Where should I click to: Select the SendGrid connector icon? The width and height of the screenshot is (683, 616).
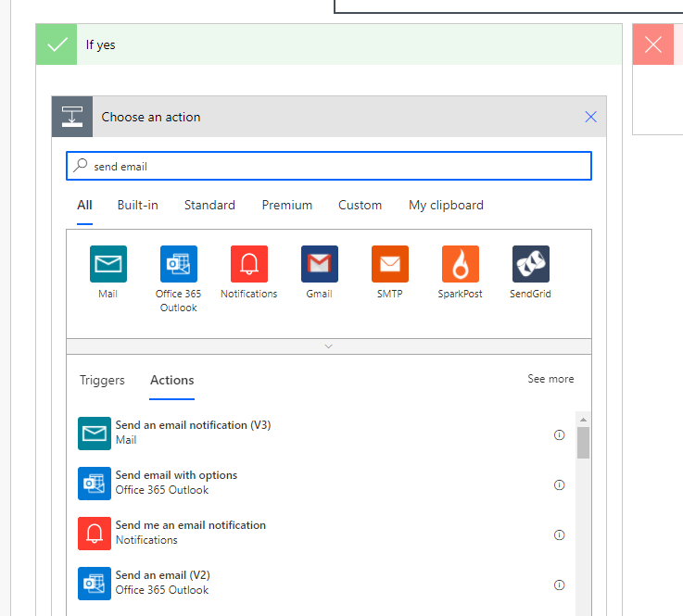pos(530,264)
